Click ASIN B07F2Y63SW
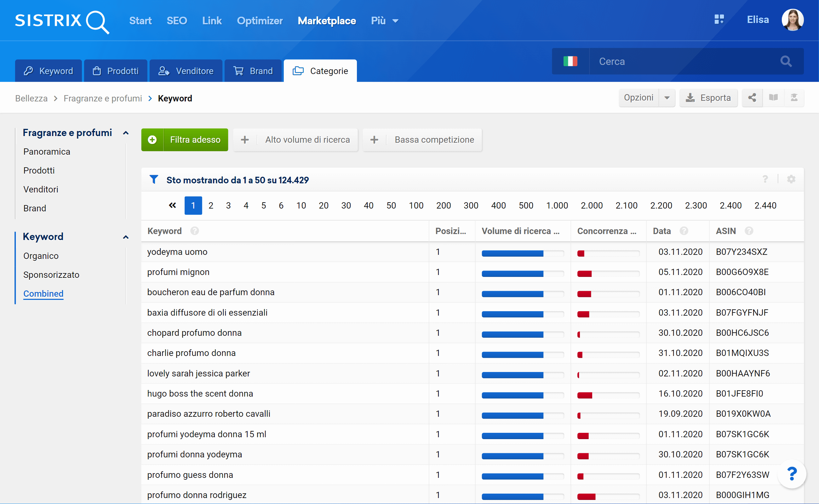This screenshot has height=504, width=819. (x=742, y=475)
